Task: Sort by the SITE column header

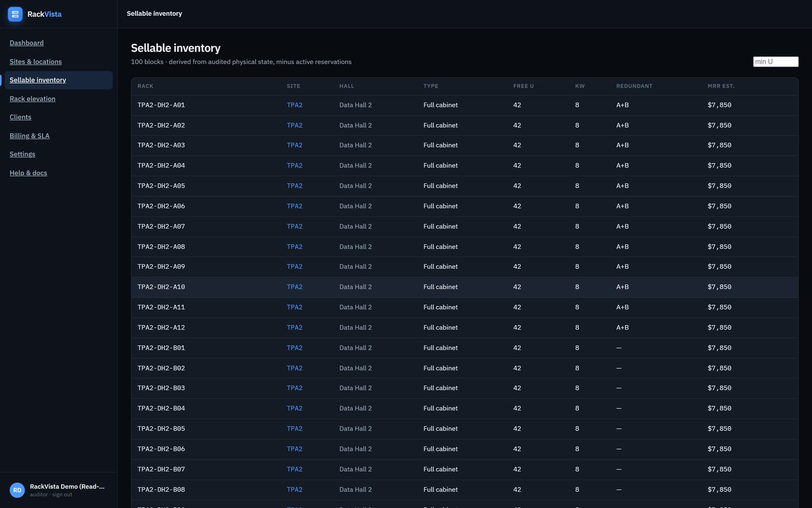Action: pyautogui.click(x=293, y=86)
